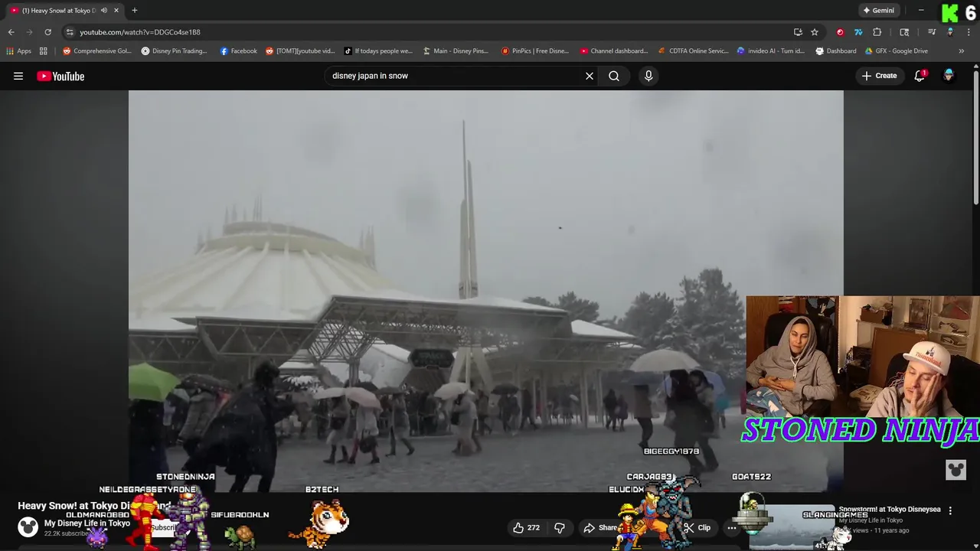
Task: Clear the search text with the X
Action: [x=590, y=76]
